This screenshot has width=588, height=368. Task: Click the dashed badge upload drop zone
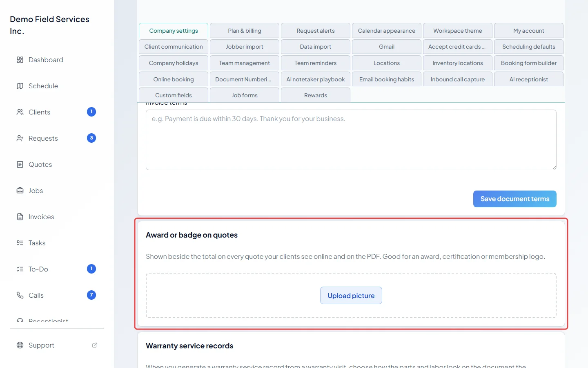click(x=351, y=296)
